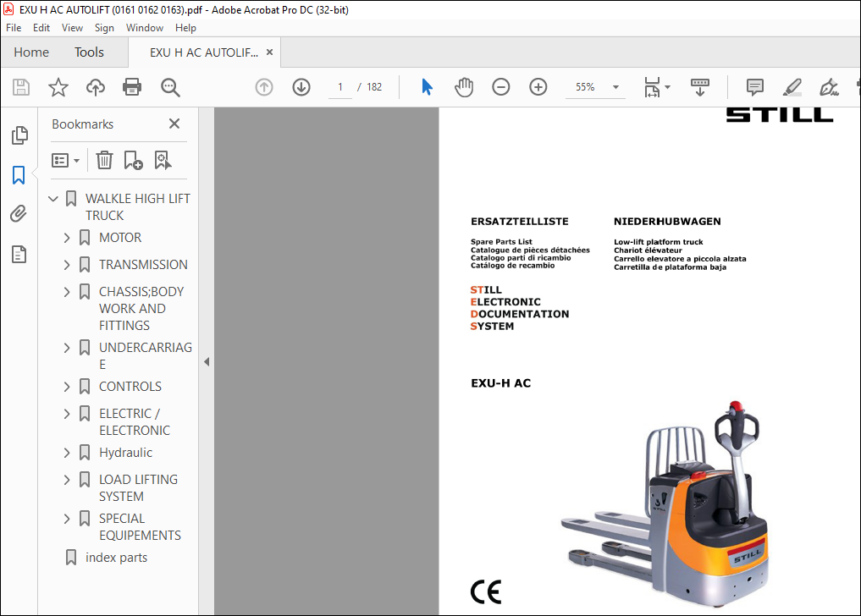Expand the TRANSMISSION bookmark
Screen dimensions: 861x616
click(x=66, y=265)
